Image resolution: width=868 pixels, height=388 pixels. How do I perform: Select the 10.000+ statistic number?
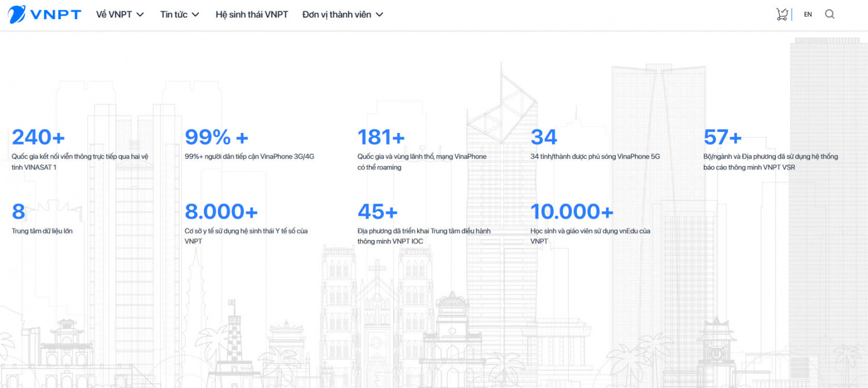point(572,212)
